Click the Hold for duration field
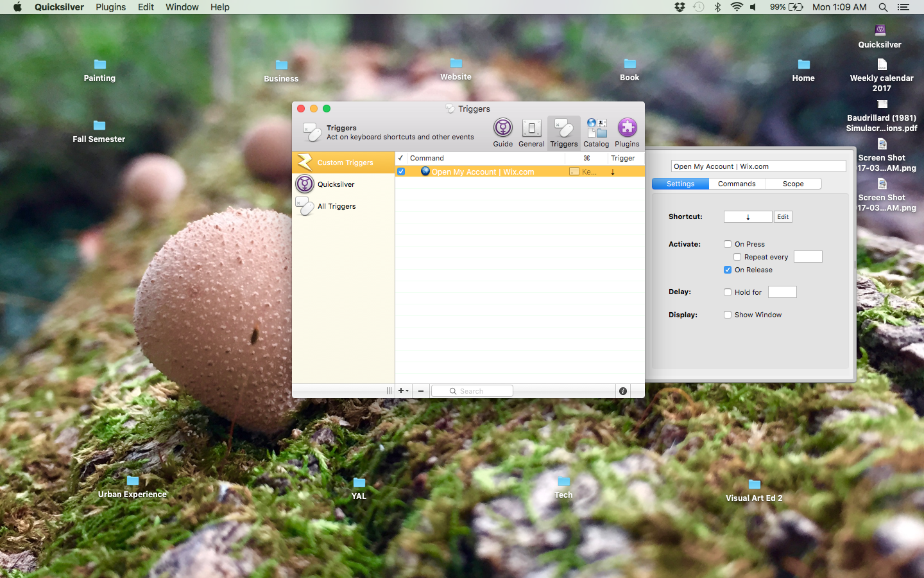The width and height of the screenshot is (924, 578). click(782, 292)
